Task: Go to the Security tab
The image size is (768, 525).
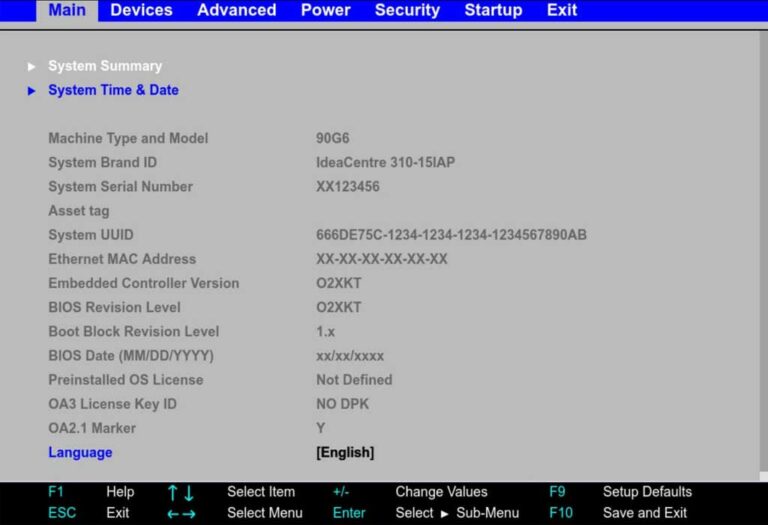Action: coord(407,10)
